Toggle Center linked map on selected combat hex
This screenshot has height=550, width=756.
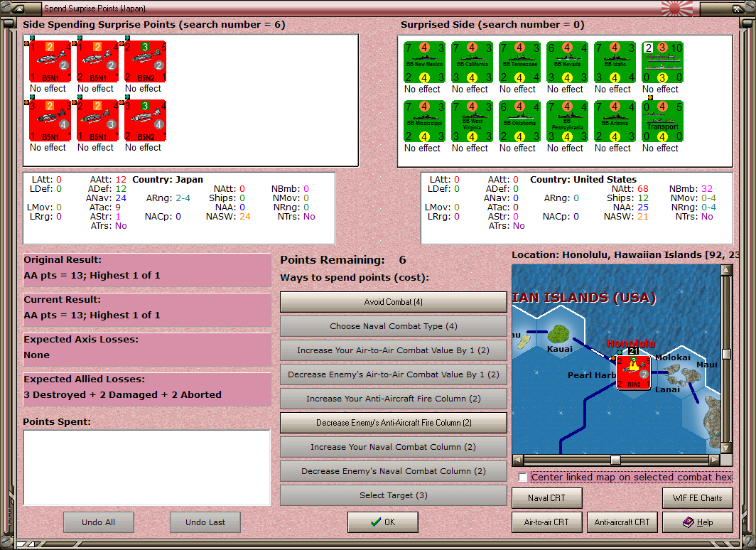(x=523, y=478)
